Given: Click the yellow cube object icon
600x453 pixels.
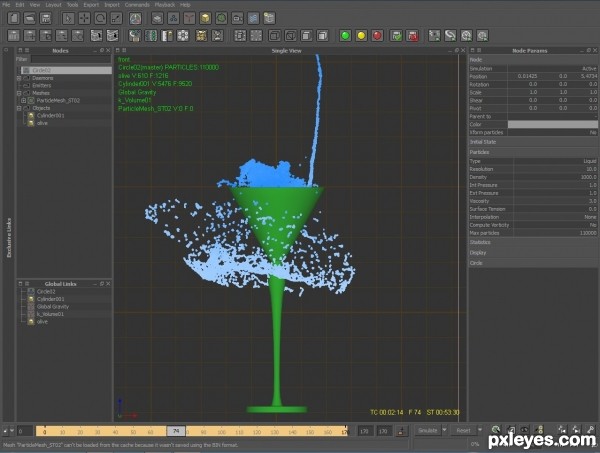Looking at the screenshot, I should [x=205, y=18].
